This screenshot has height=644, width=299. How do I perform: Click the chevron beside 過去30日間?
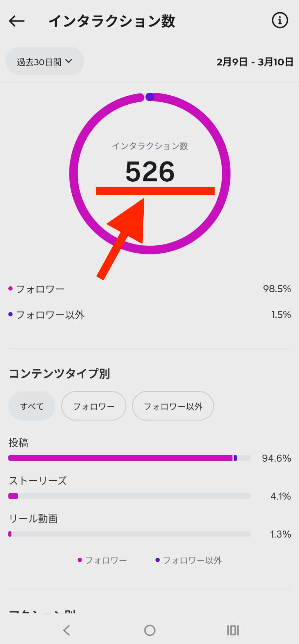click(x=69, y=61)
